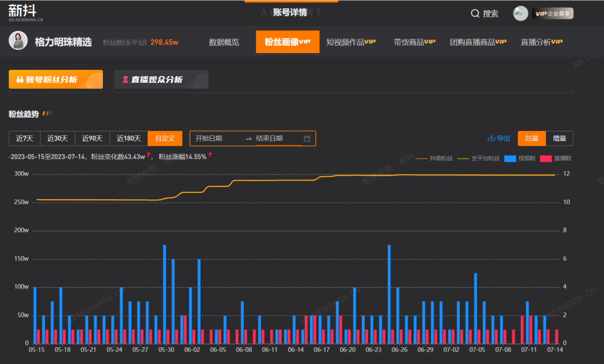Select the 近180天 time range
Screen dimensions: 604x364
[128, 139]
